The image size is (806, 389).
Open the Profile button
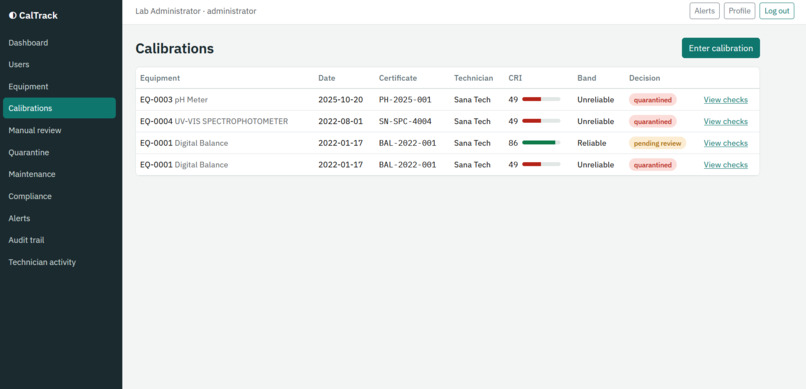pyautogui.click(x=739, y=11)
